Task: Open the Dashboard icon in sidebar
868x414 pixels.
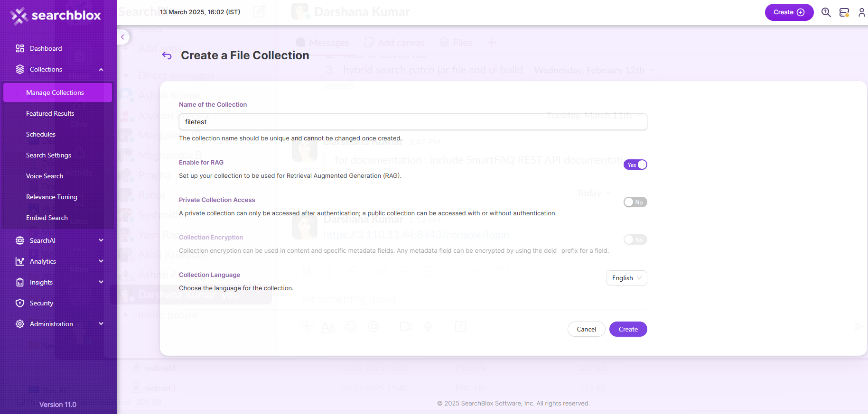Action: click(20, 48)
